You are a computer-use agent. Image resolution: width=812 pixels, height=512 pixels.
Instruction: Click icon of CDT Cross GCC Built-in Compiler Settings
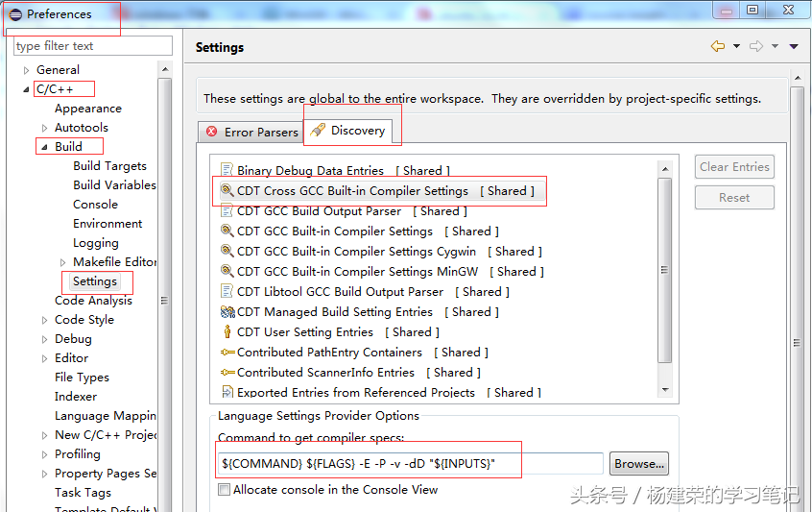tap(227, 190)
